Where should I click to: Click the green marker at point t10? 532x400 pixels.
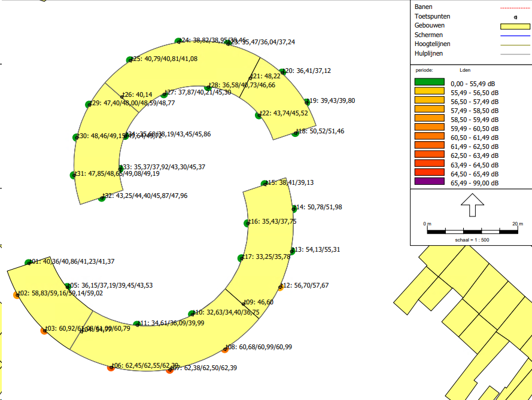click(x=191, y=314)
